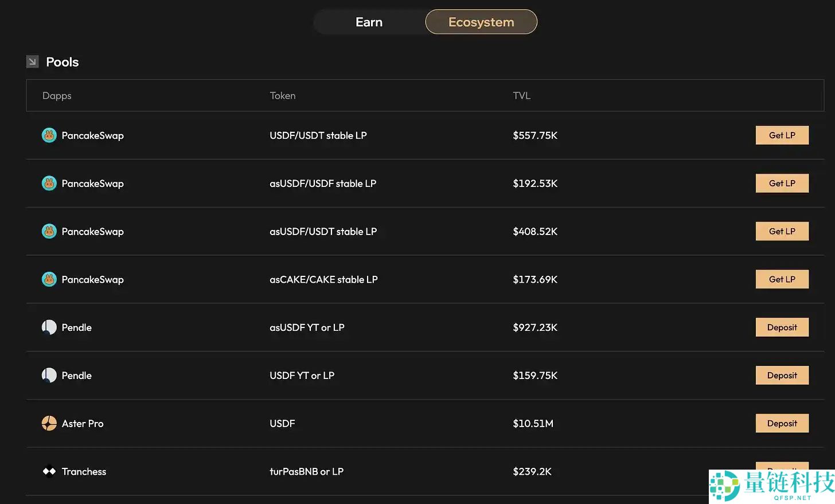Viewport: 835px width, 504px height.
Task: Click PancakeSwap icon in asUSDF/USDF row
Action: [x=49, y=183]
